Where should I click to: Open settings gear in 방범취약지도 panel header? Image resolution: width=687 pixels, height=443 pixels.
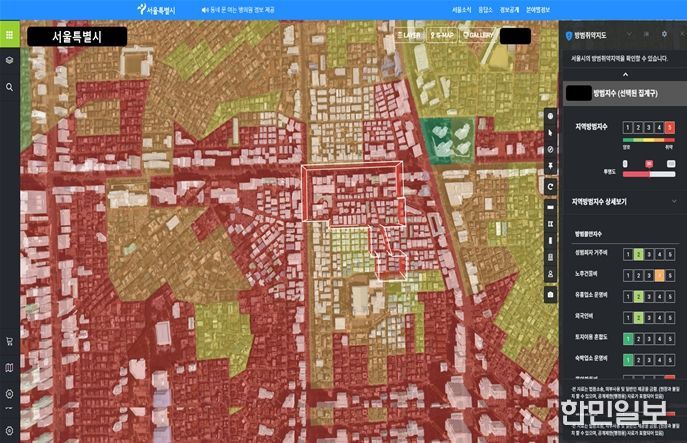663,35
